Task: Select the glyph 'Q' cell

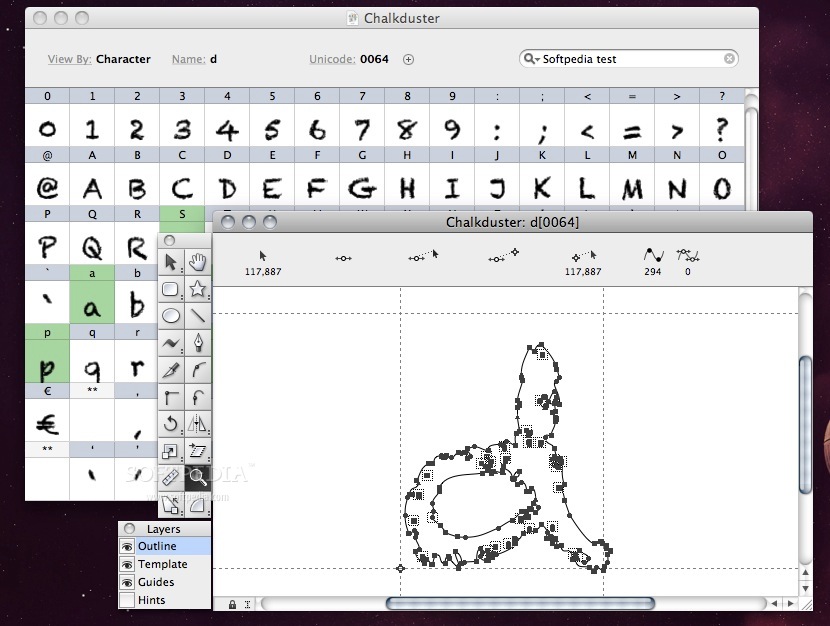Action: tap(92, 242)
